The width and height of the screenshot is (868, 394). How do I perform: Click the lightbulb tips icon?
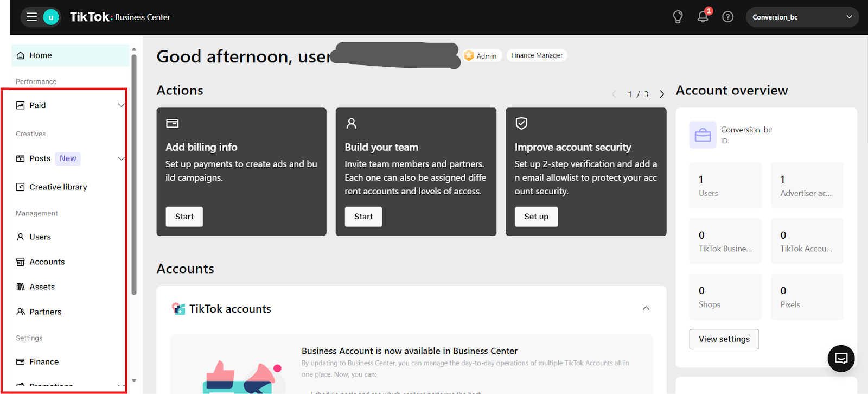[678, 17]
